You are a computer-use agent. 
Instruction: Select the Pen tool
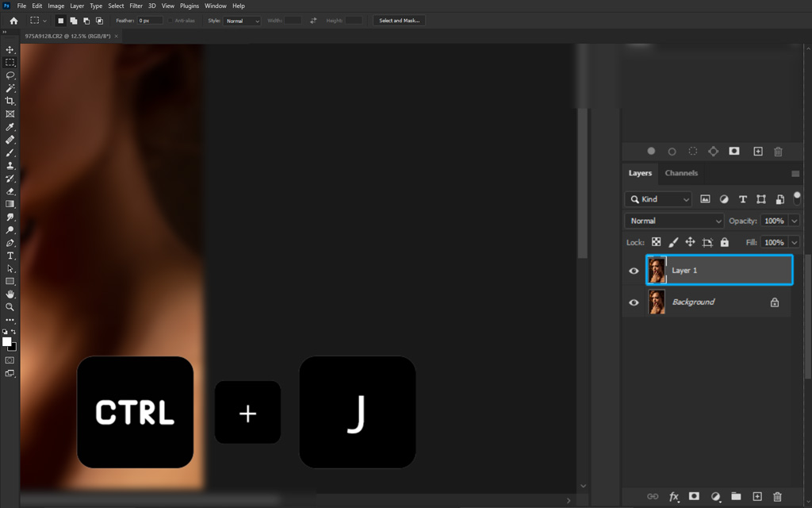[x=10, y=243]
